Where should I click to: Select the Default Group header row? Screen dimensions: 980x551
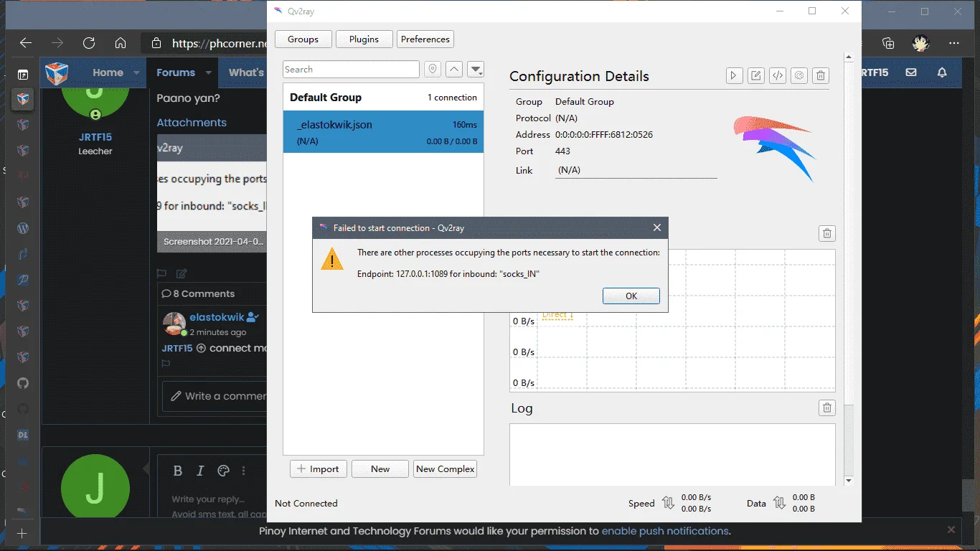383,98
